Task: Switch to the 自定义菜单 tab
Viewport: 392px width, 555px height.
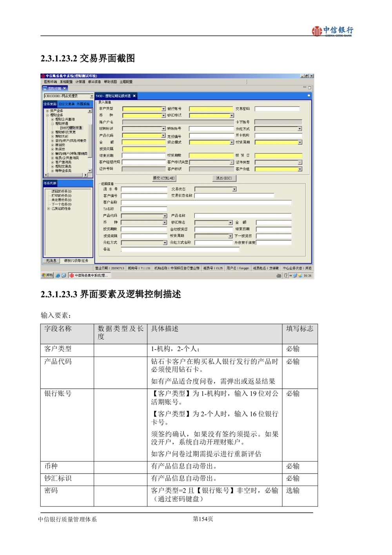Action: [x=66, y=104]
